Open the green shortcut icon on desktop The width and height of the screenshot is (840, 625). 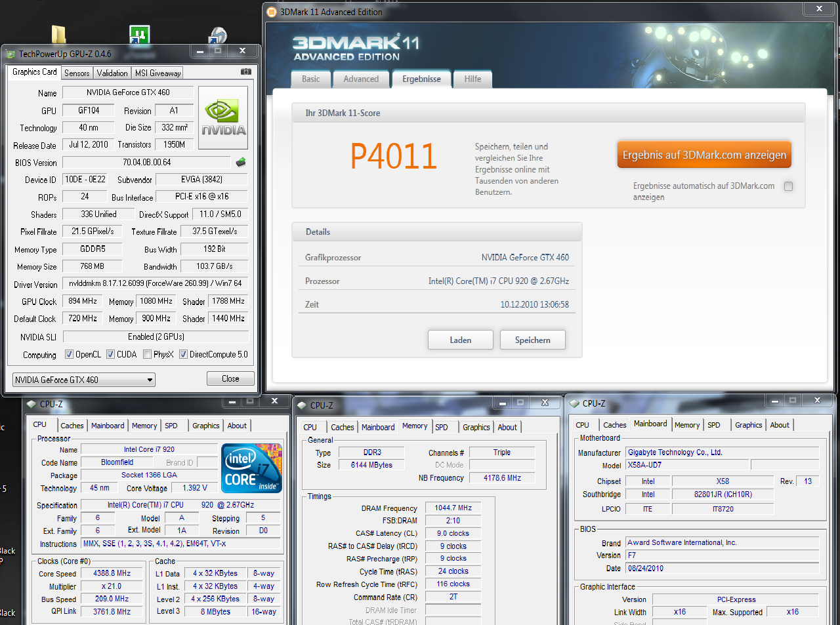139,35
